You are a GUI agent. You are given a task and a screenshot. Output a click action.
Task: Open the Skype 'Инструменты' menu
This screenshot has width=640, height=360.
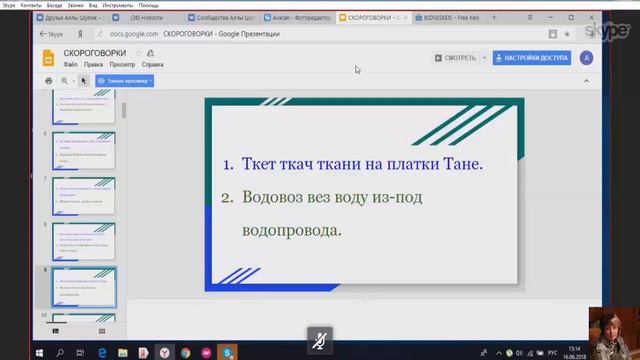[x=118, y=5]
